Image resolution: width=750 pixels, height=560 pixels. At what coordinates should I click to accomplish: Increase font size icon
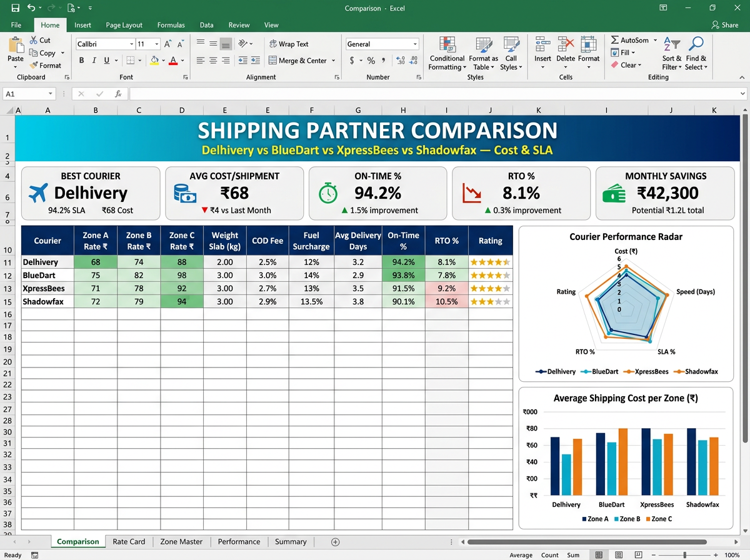pos(167,44)
